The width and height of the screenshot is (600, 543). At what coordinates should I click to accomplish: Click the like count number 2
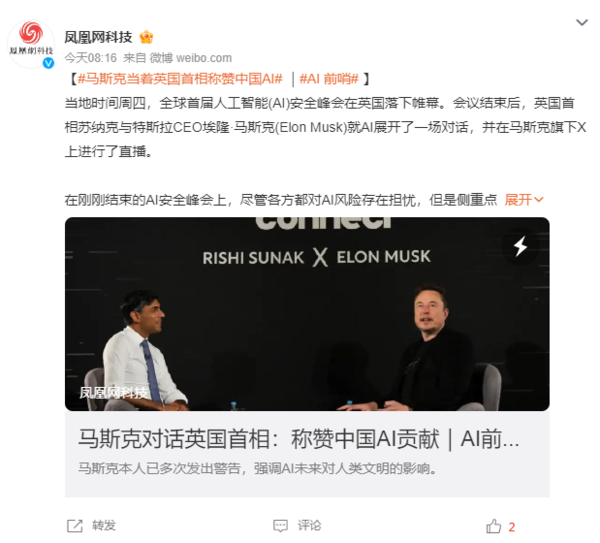[512, 527]
